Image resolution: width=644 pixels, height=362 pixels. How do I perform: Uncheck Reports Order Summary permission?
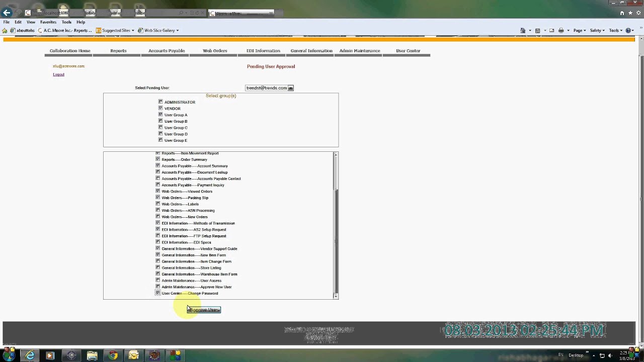157,159
